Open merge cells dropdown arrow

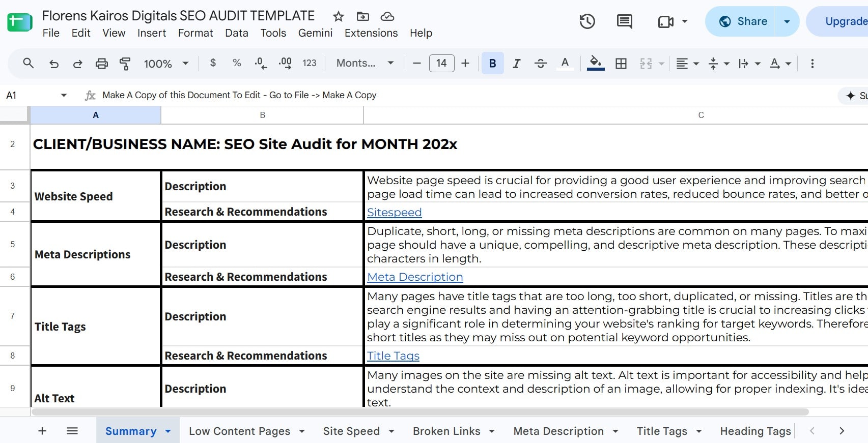click(662, 64)
